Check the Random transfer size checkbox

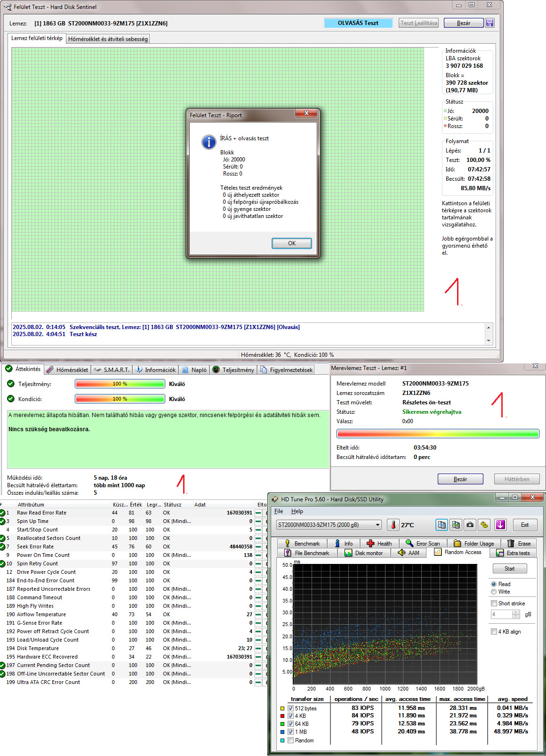click(291, 740)
